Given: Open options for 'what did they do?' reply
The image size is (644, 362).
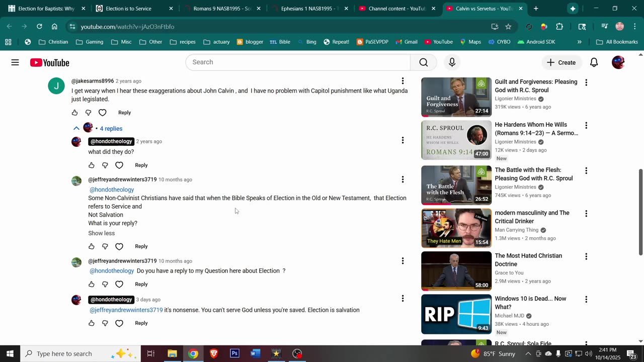Looking at the screenshot, I should 403,140.
